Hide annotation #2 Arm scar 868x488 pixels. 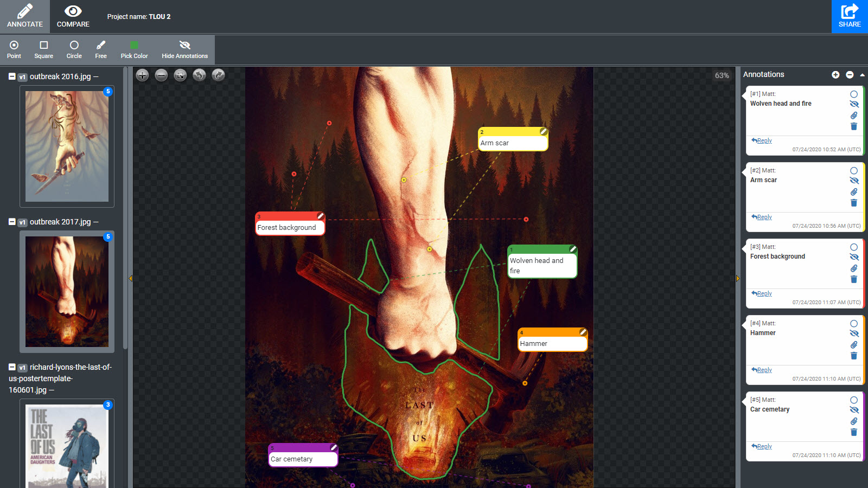pos(854,181)
